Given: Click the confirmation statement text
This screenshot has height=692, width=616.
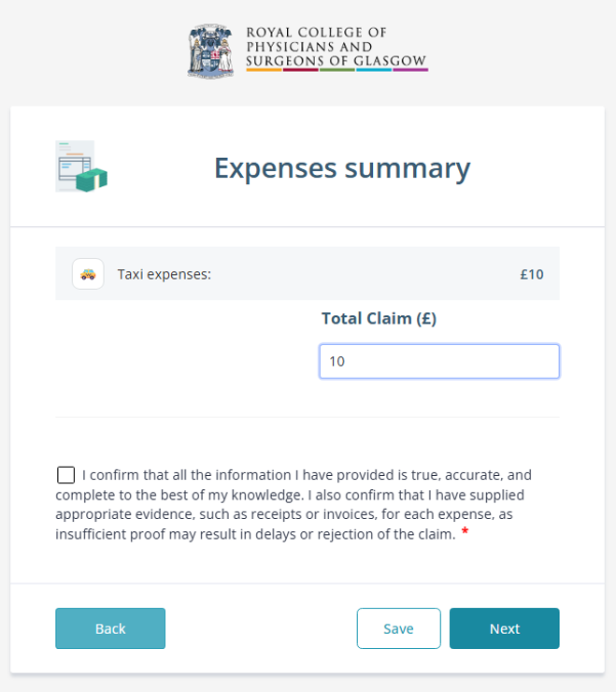Looking at the screenshot, I should (x=294, y=504).
